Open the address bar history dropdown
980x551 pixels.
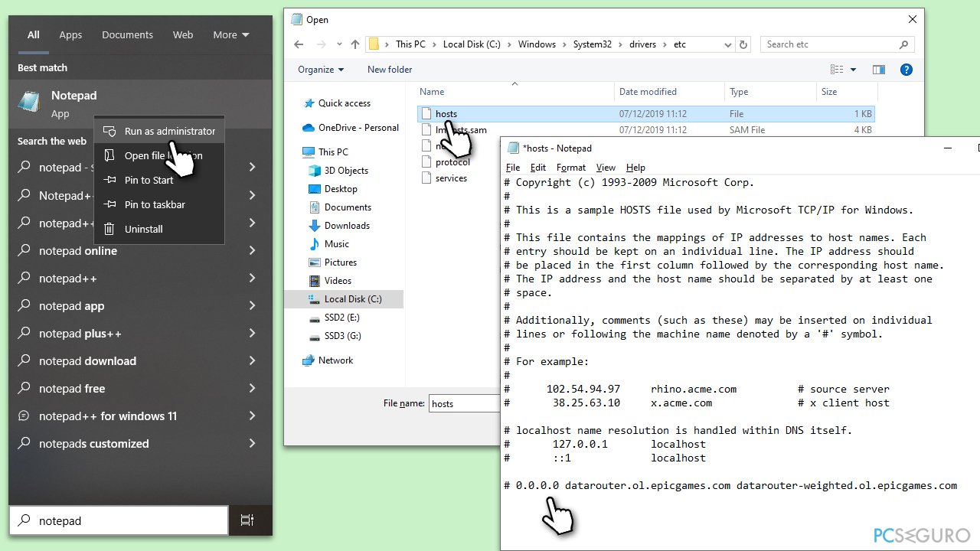tap(727, 44)
